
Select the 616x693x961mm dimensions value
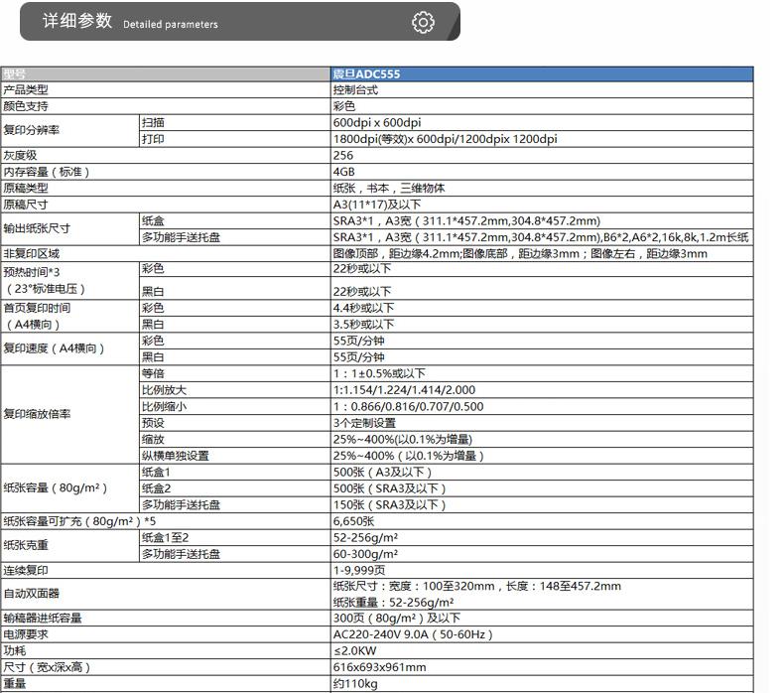(379, 667)
